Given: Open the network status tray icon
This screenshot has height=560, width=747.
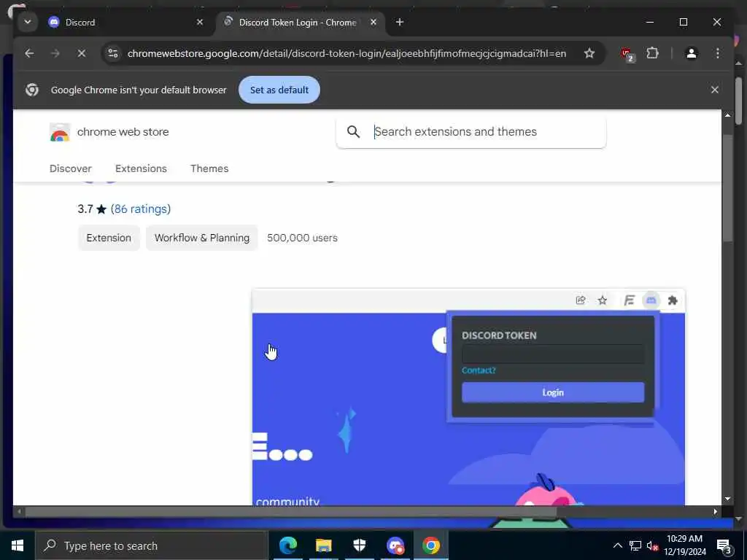Looking at the screenshot, I should click(635, 545).
